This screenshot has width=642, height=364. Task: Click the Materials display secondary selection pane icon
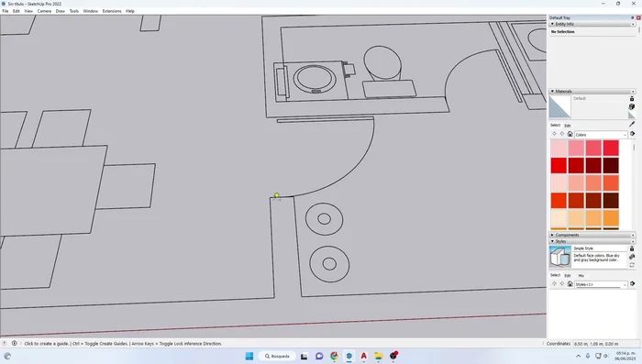pos(632,99)
